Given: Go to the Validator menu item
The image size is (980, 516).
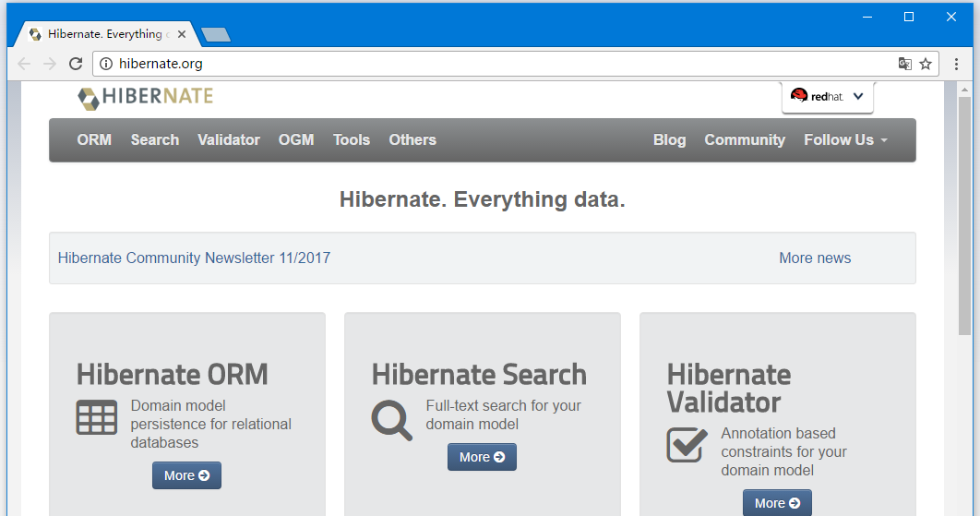Looking at the screenshot, I should (x=229, y=140).
